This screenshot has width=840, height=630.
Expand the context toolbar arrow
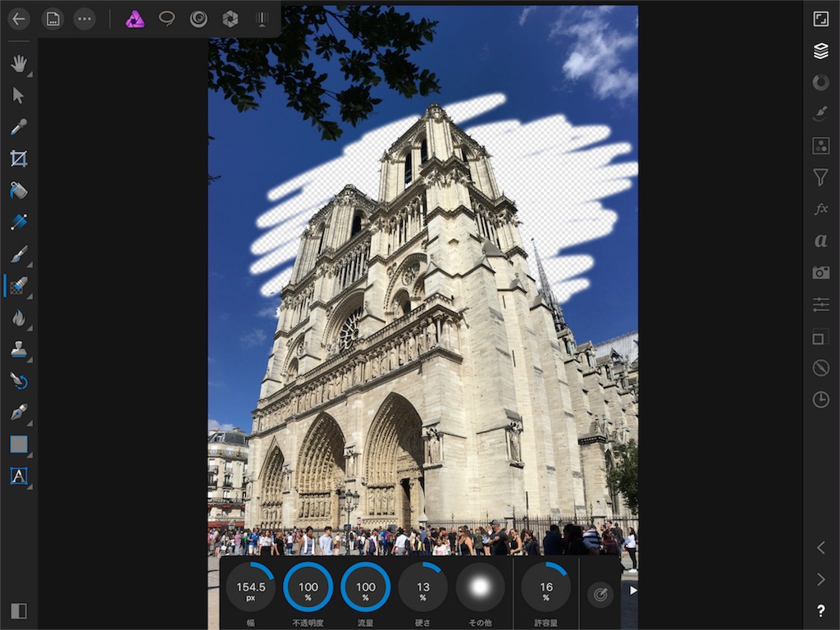pyautogui.click(x=632, y=591)
